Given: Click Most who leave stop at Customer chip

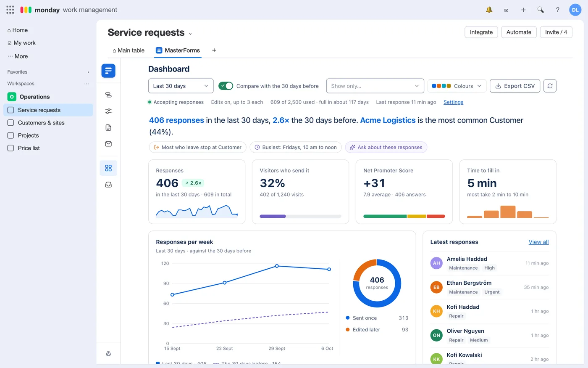Looking at the screenshot, I should click(x=197, y=147).
